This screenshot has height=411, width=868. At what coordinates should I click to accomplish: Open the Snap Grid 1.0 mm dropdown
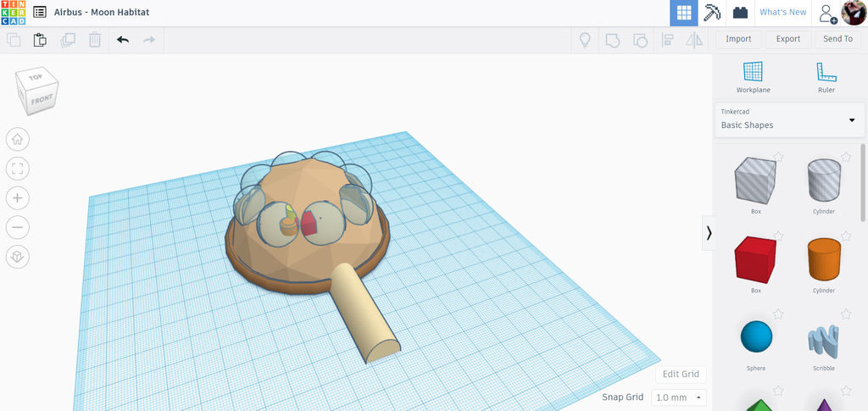679,397
